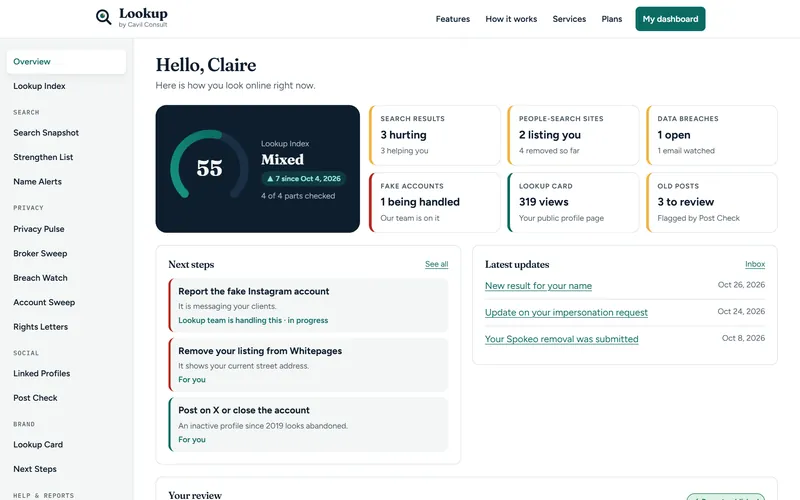Open the Fake Accounts card
Viewport: 800px width, 500px height.
point(435,203)
